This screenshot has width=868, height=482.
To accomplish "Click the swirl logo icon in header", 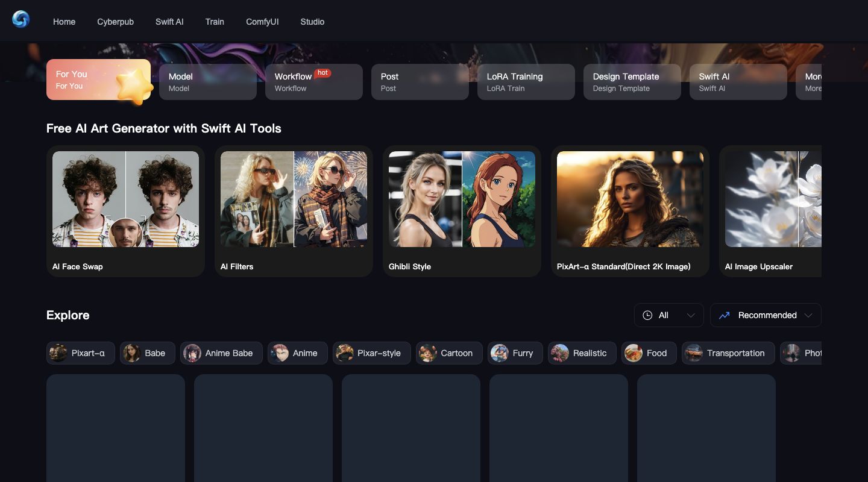I will 20,20.
